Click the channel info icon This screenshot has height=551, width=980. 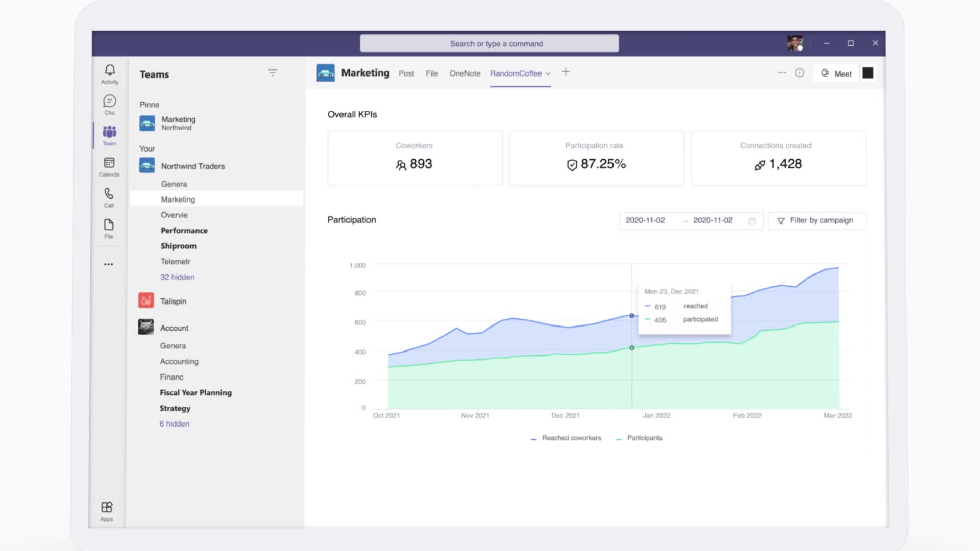coord(800,73)
